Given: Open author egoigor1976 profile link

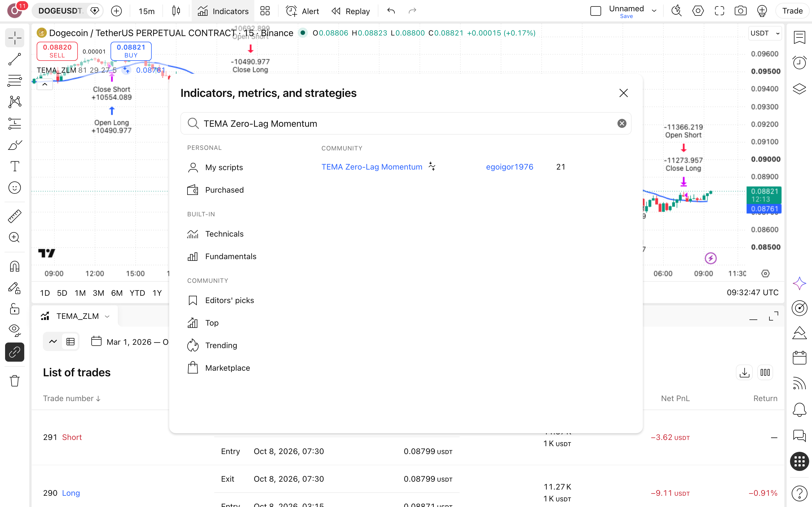Looking at the screenshot, I should [x=509, y=167].
